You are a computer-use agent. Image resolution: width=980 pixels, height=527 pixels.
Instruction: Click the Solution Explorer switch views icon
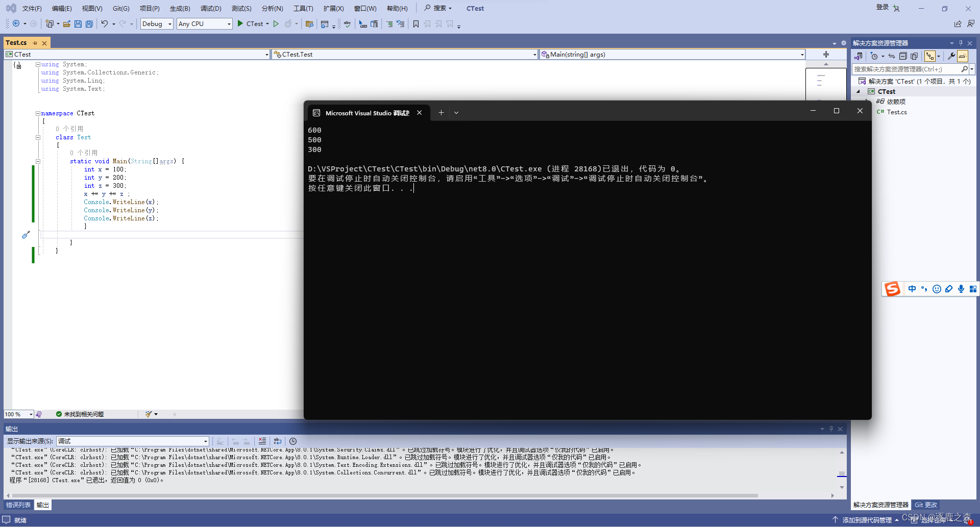pos(859,56)
